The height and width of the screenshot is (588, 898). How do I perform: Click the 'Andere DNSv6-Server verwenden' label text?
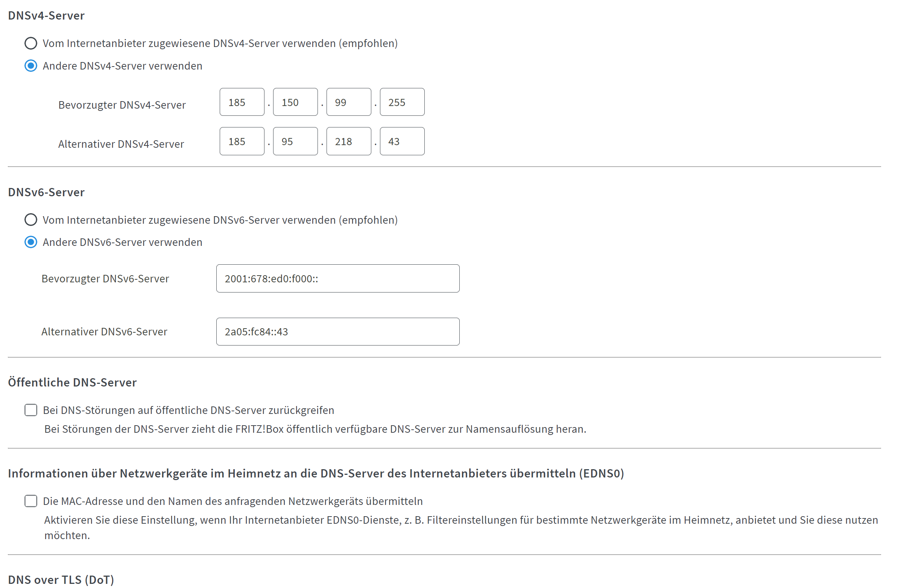click(123, 242)
